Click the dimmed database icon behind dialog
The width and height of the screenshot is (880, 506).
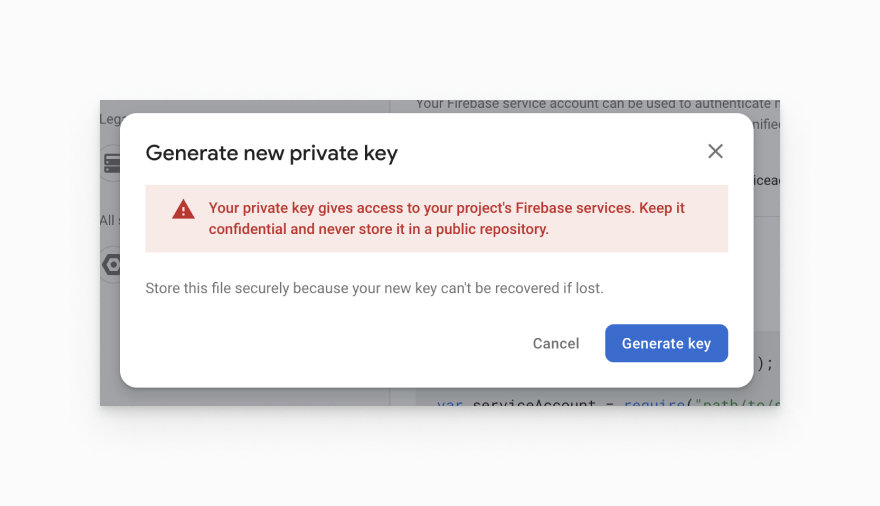tap(111, 162)
